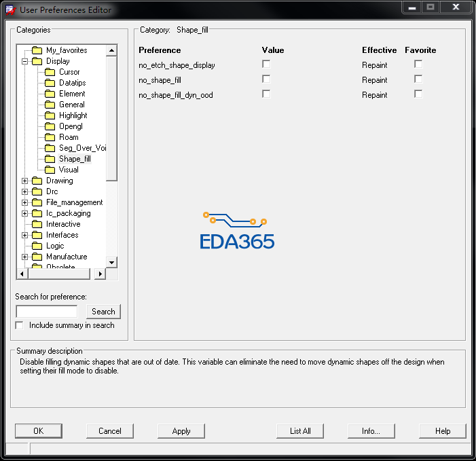Click the category tree scroll right arrow
Screen dimensions: 476x461
click(100, 274)
